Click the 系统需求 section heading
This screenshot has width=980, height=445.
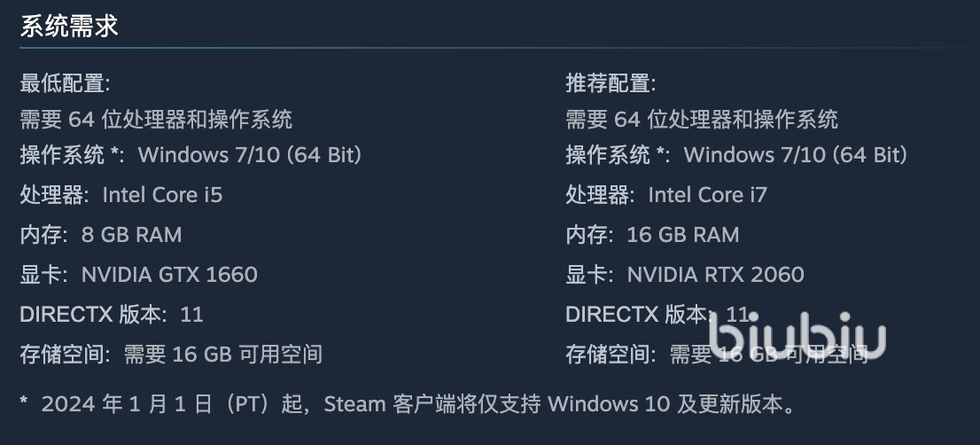click(69, 26)
